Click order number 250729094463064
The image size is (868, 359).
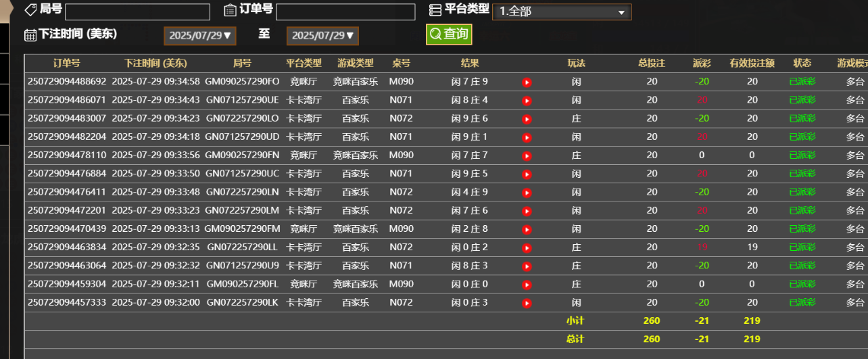(x=67, y=266)
